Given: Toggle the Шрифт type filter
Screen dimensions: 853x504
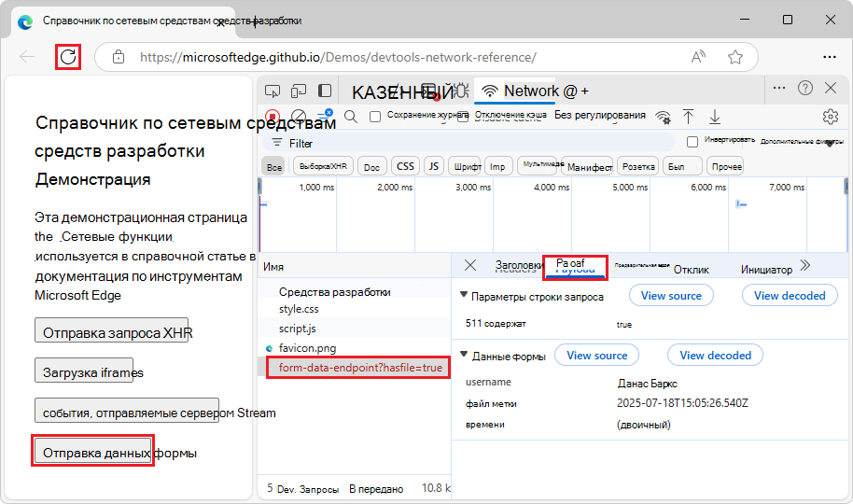Looking at the screenshot, I should tap(467, 166).
